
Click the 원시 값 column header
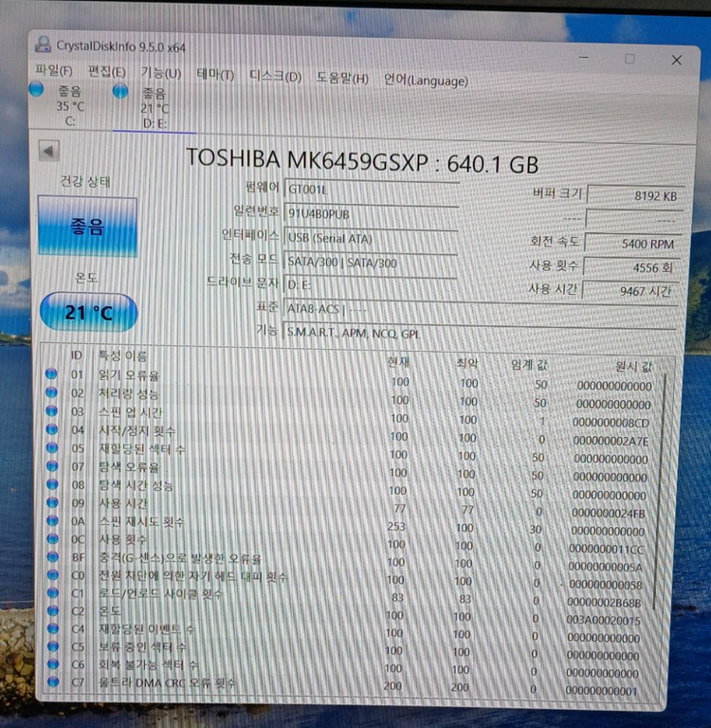[633, 367]
